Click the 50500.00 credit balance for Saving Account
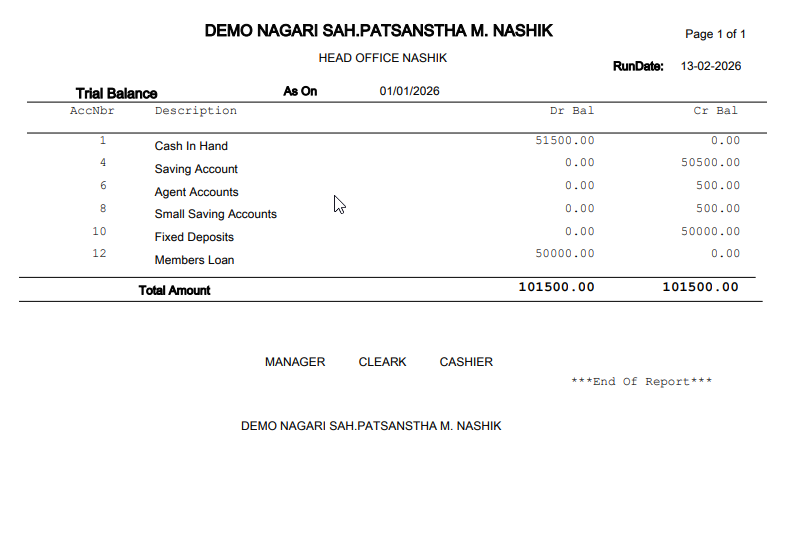Image resolution: width=785 pixels, height=533 pixels. point(710,162)
